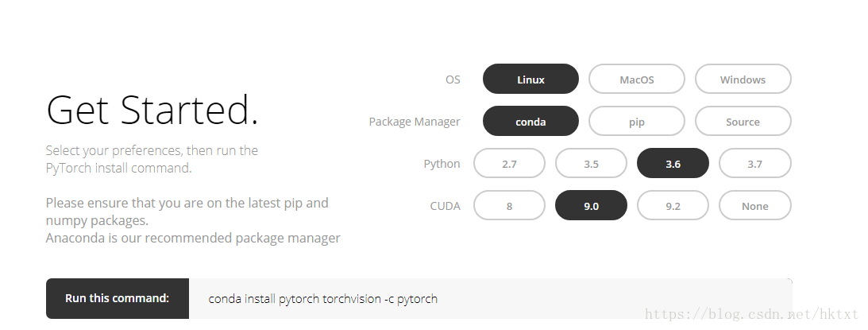This screenshot has height=330, width=868.
Task: Pick the Windows OS option
Action: point(743,80)
